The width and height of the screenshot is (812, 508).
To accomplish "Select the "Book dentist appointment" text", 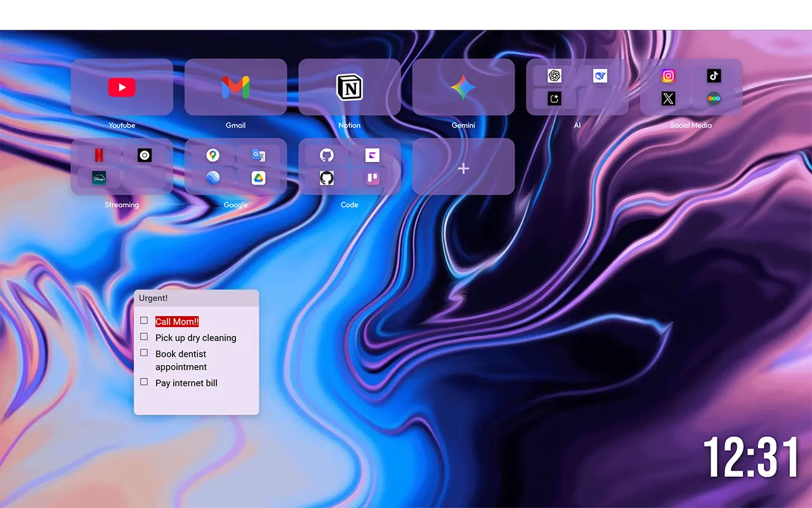I will (181, 360).
